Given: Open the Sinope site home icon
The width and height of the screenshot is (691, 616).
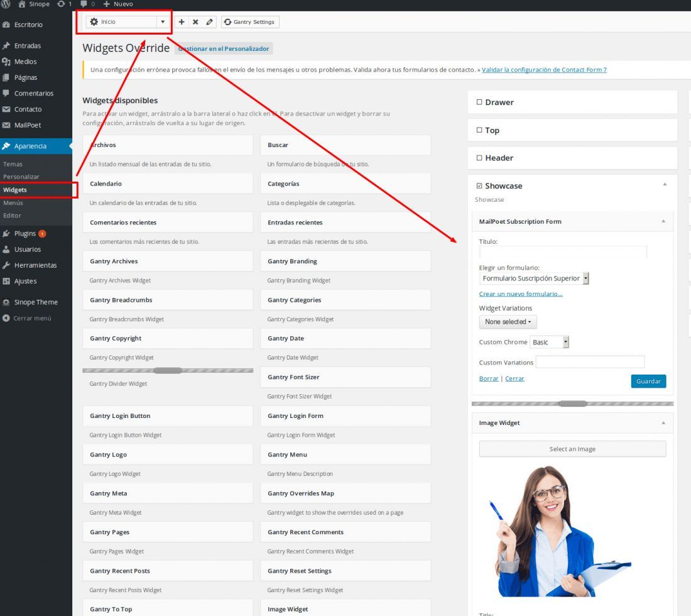Looking at the screenshot, I should click(x=21, y=4).
